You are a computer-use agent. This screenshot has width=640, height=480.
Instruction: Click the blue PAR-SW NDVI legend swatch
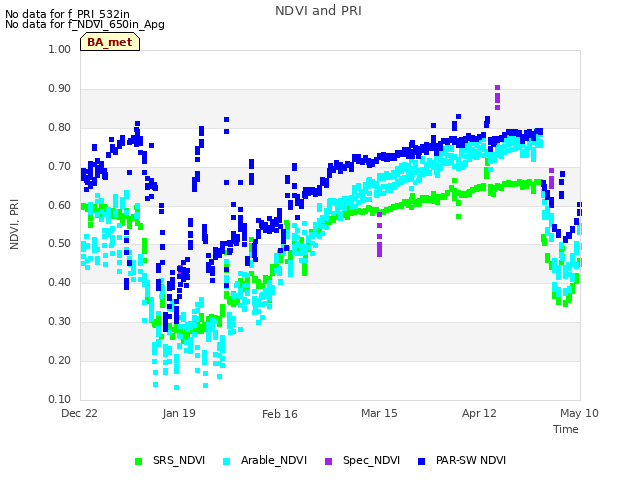[x=422, y=461]
